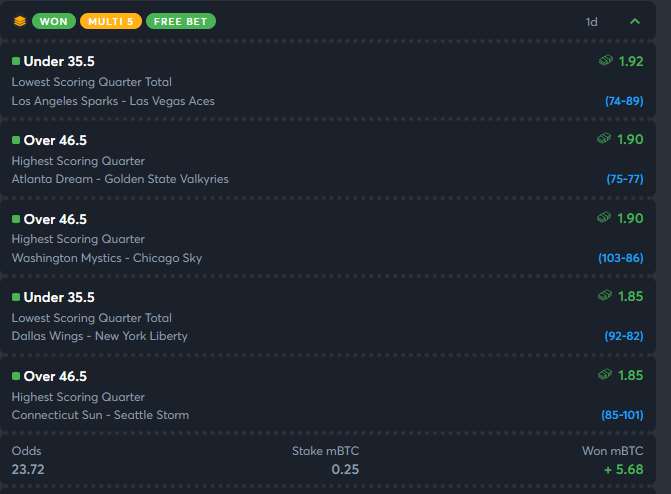Click the stacked-layers multi bet icon
Image resolution: width=671 pixels, height=494 pixels.
20,21
